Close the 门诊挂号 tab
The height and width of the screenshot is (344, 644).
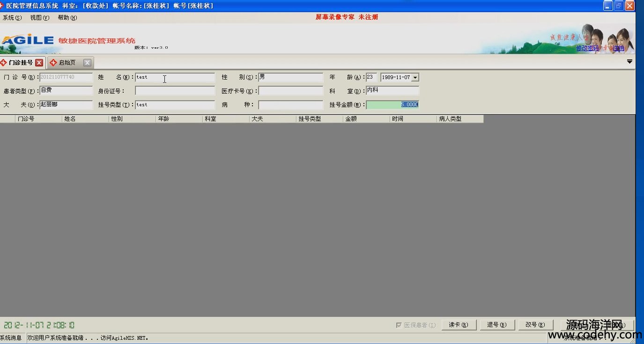(x=39, y=63)
